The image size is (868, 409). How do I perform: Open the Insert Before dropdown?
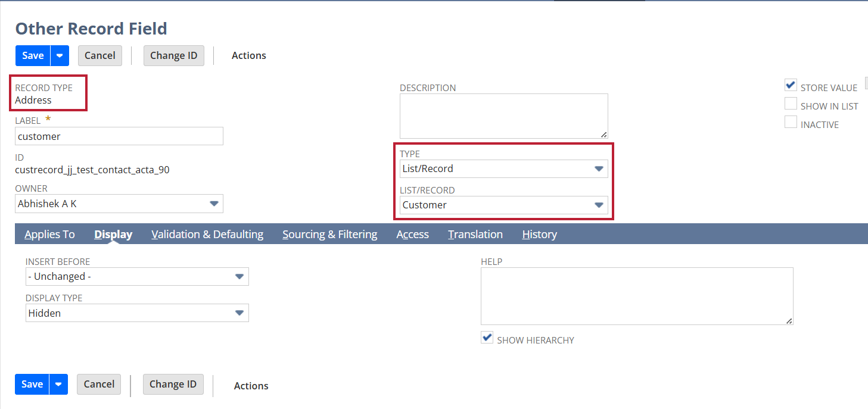(137, 276)
